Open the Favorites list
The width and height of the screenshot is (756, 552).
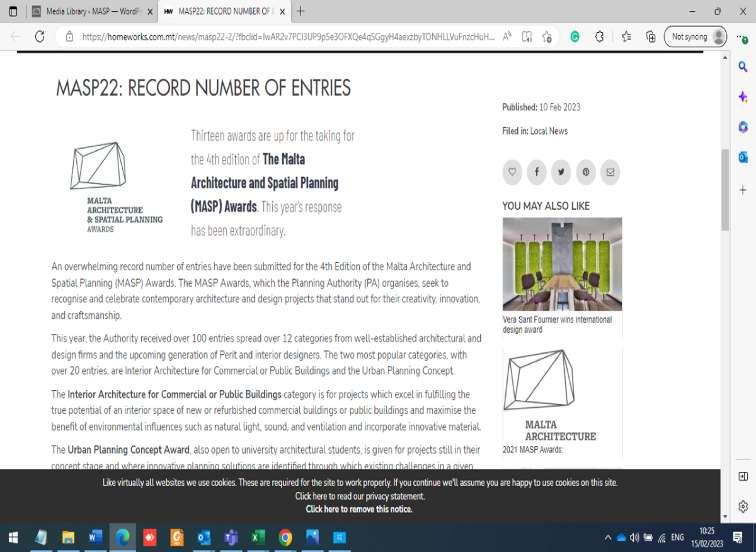click(x=626, y=37)
